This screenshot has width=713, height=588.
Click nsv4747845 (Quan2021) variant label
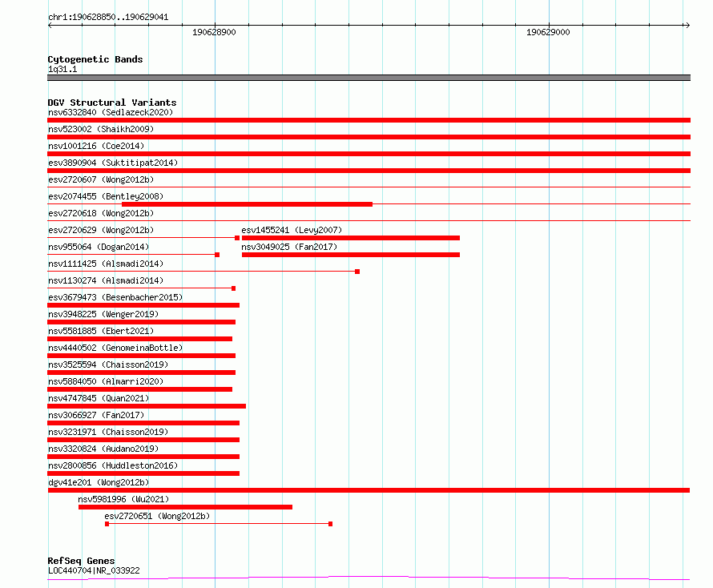[x=99, y=398]
